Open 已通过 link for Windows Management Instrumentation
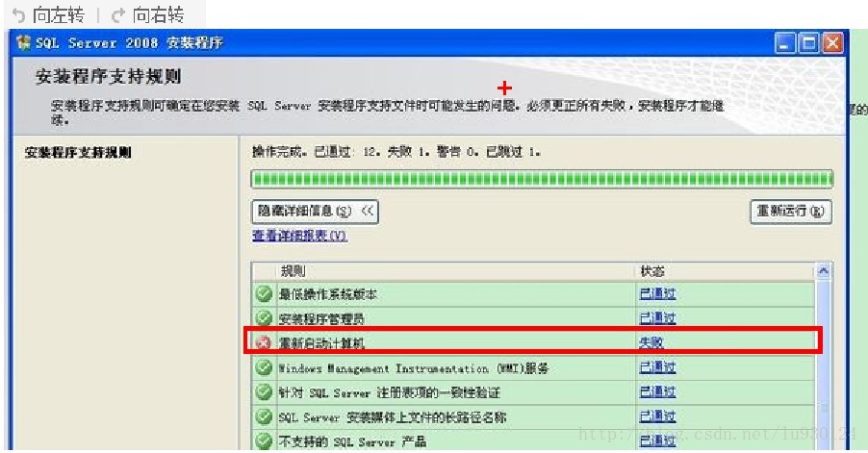This screenshot has width=868, height=453. click(x=657, y=367)
